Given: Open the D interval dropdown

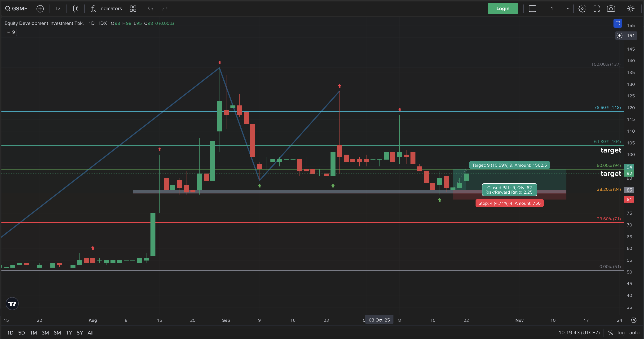Looking at the screenshot, I should (x=58, y=9).
